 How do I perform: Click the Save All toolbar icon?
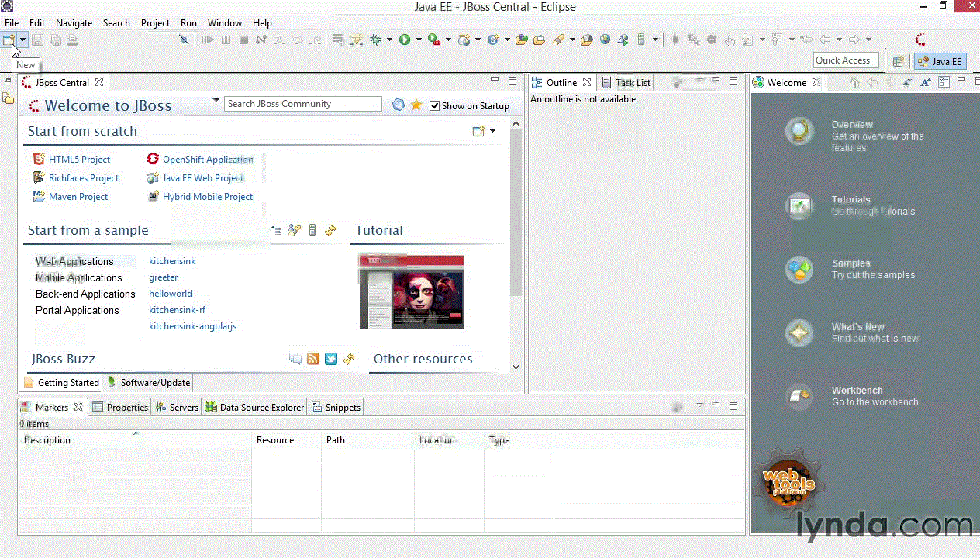55,40
